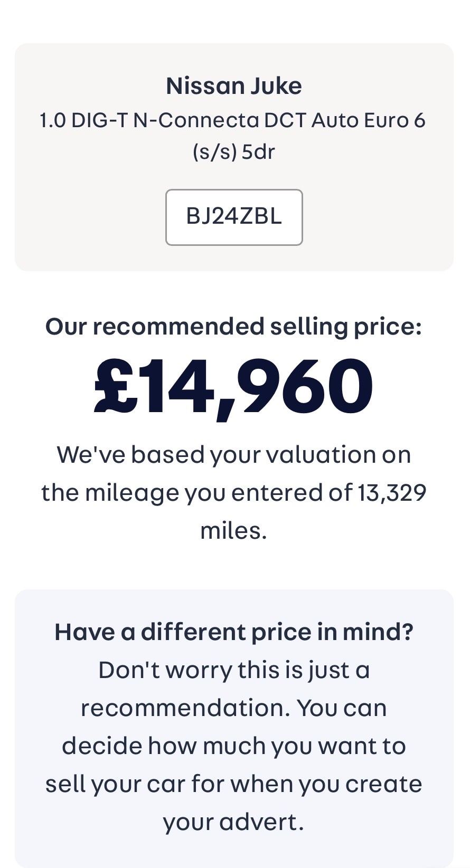Viewport: 470px width, 868px height.
Task: Select the £14,960 recommended price figure
Action: coord(234,387)
